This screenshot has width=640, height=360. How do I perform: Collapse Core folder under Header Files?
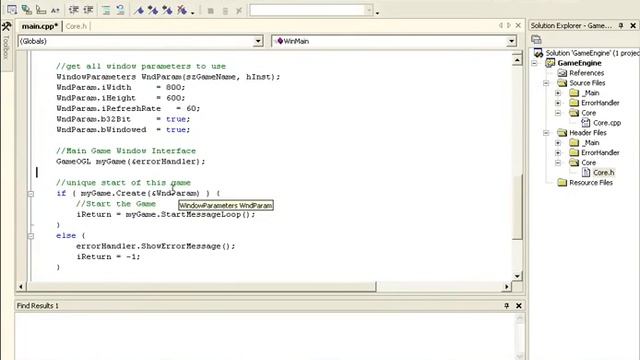tap(558, 163)
